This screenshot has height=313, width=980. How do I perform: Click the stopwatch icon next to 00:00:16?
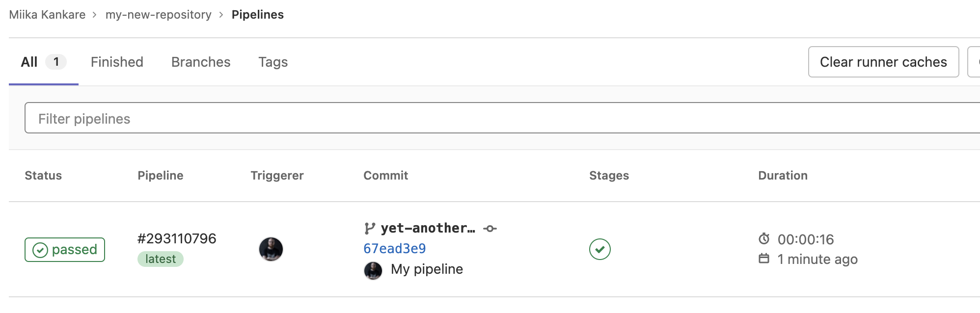coord(764,239)
